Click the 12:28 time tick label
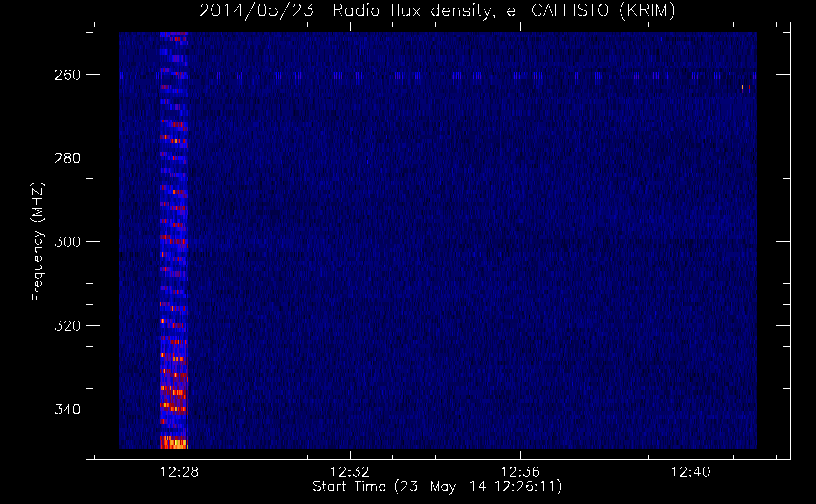Viewport: 816px width, 504px height. pos(179,472)
